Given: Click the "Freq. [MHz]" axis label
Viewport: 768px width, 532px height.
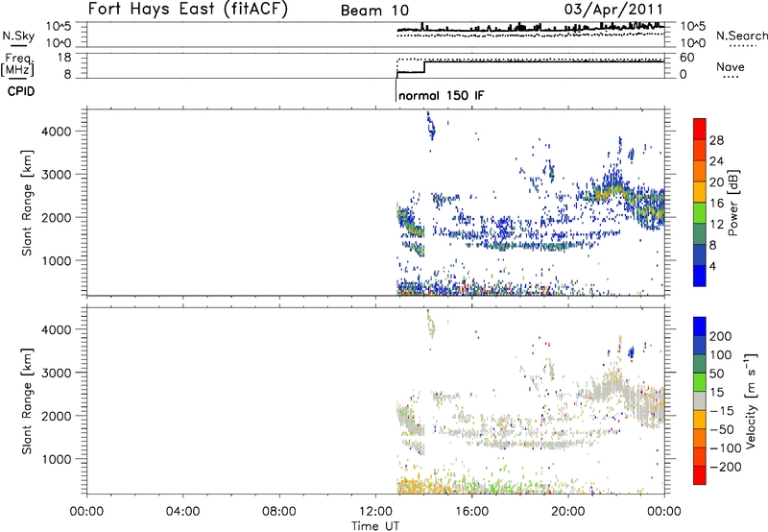Looking at the screenshot, I should point(17,64).
